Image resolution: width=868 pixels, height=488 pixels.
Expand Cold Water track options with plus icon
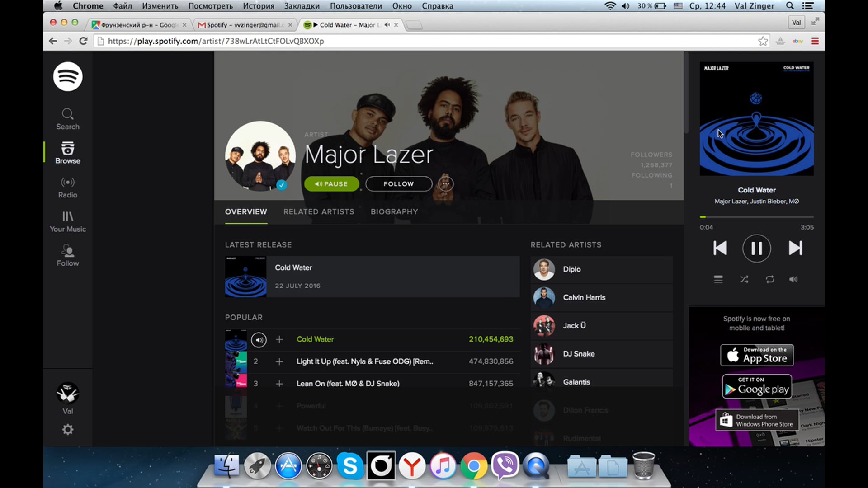(279, 339)
